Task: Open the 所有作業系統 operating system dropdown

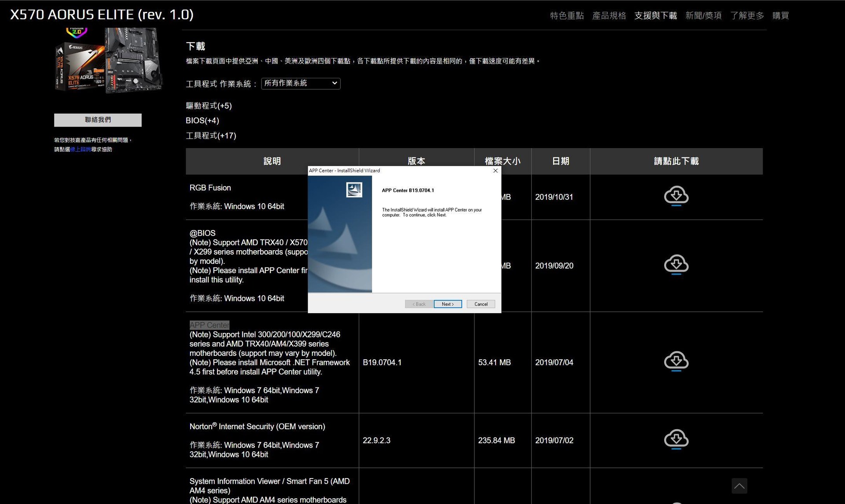Action: click(301, 83)
